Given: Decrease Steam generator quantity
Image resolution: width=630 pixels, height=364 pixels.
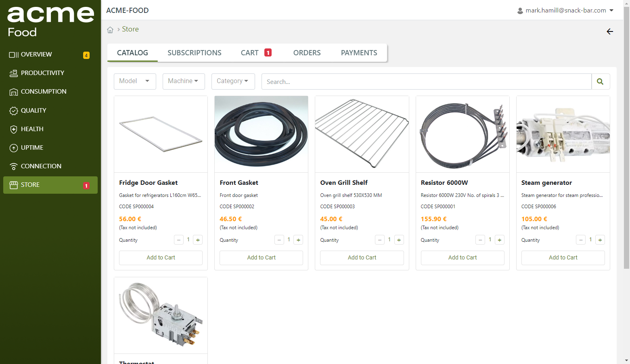Looking at the screenshot, I should (x=581, y=240).
